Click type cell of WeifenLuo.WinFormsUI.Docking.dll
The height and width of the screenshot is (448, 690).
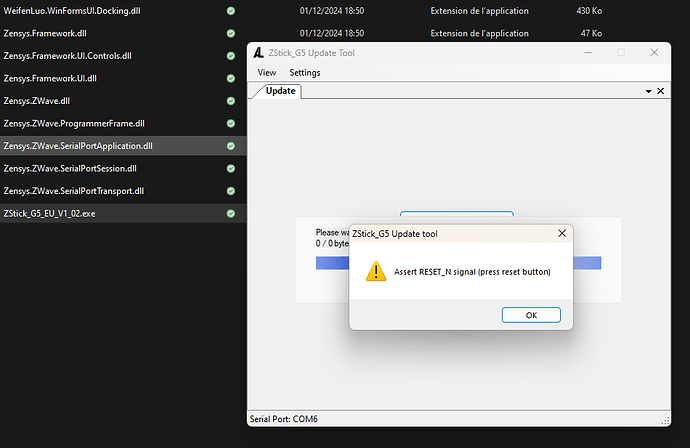(479, 11)
